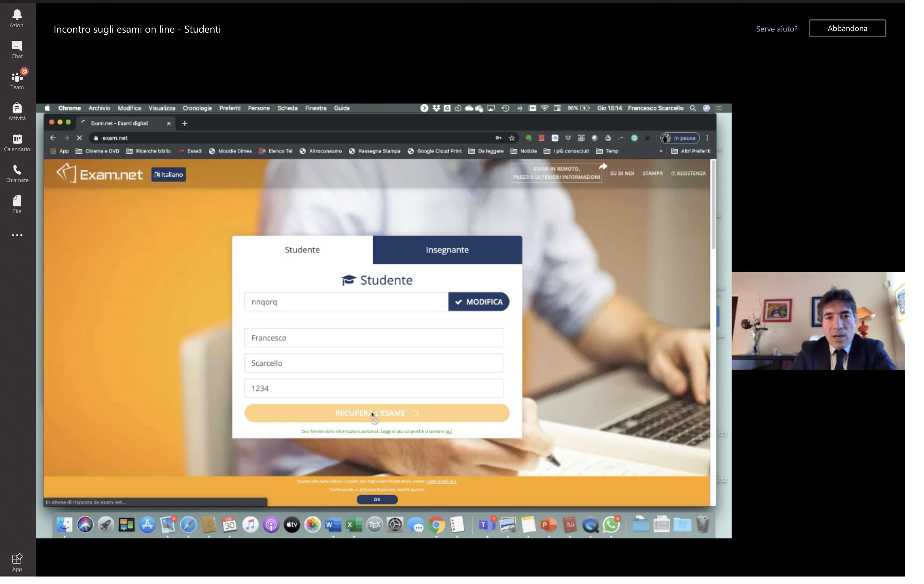Switch to the Insegnante tab
The width and height of the screenshot is (924, 584).
tap(447, 250)
